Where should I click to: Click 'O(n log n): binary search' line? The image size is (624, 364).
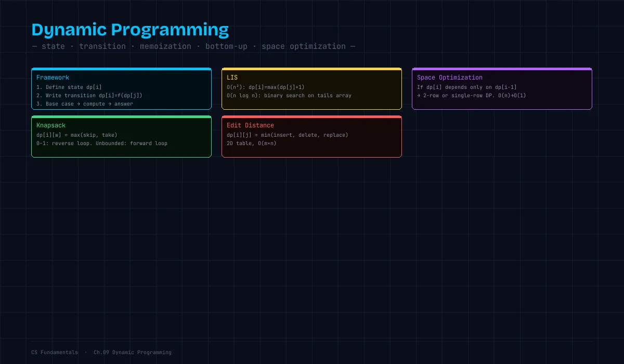pos(289,96)
